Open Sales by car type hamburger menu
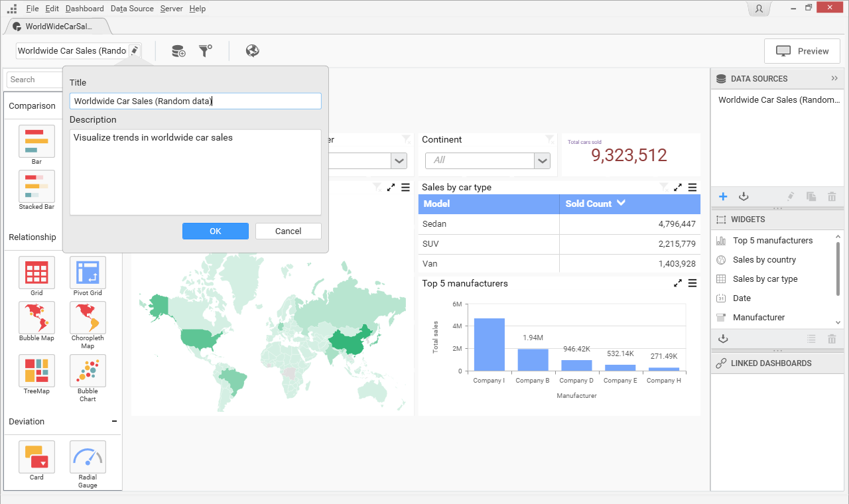Image resolution: width=849 pixels, height=504 pixels. click(692, 188)
